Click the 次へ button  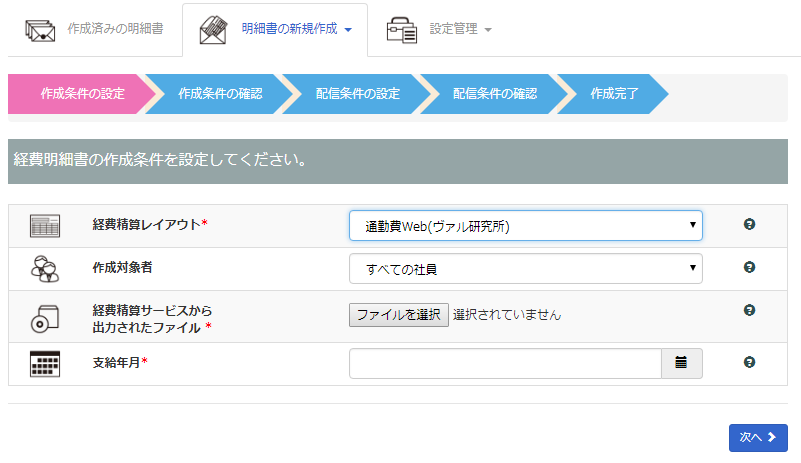(x=758, y=438)
